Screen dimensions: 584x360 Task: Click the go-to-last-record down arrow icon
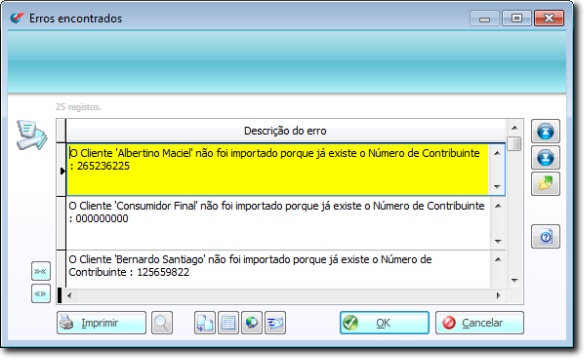point(545,157)
